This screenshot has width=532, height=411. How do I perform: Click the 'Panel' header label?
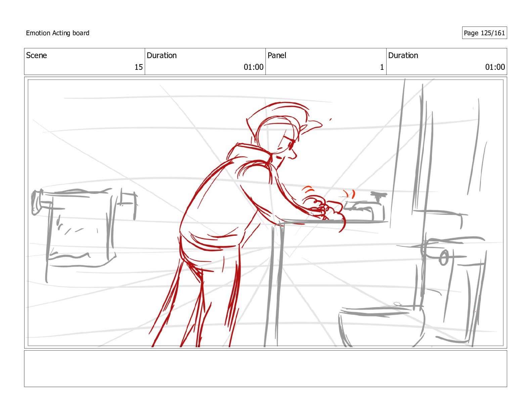pos(277,55)
